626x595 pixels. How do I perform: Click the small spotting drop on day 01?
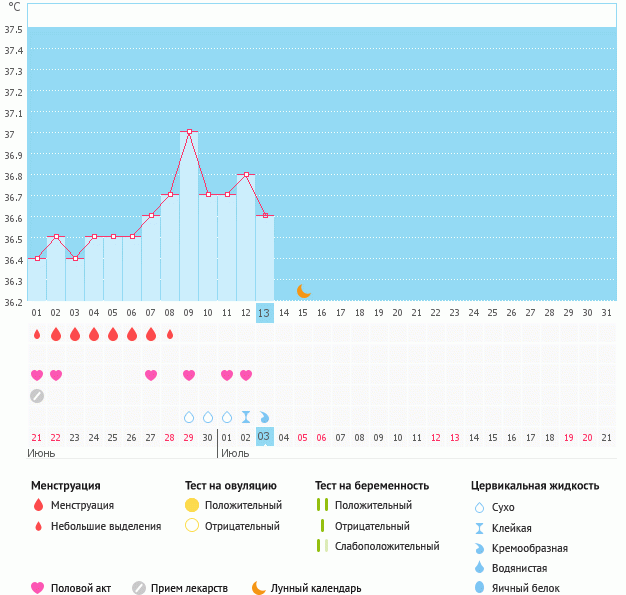[x=37, y=334]
